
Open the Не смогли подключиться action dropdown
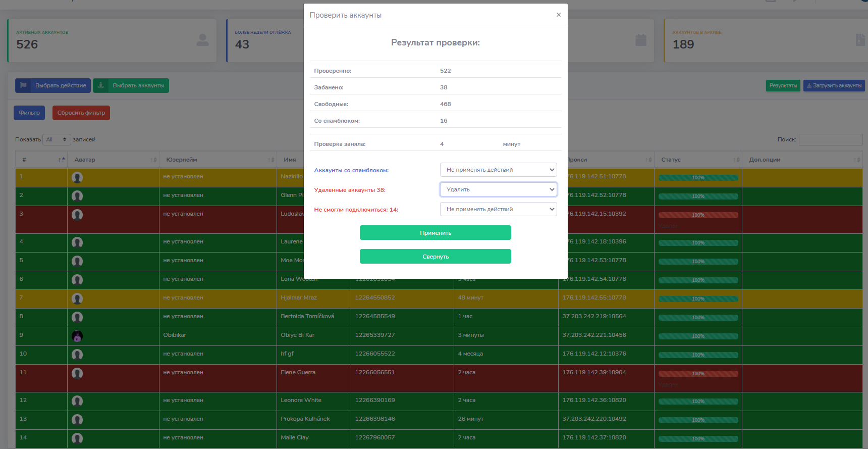tap(498, 209)
